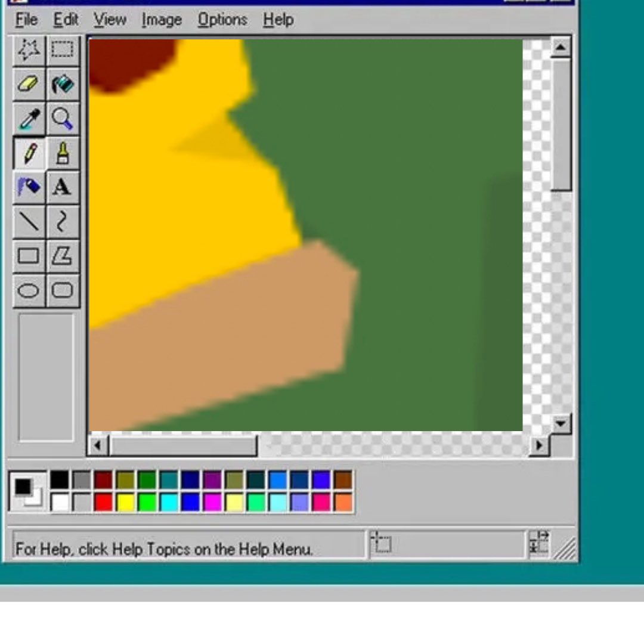Click the tool options box below toolbox
The height and width of the screenshot is (644, 644).
tap(46, 377)
